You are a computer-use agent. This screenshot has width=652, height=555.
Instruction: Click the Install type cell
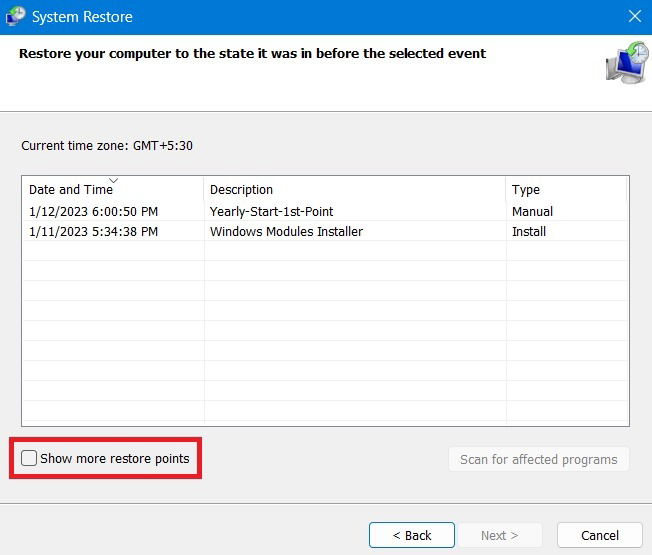click(529, 232)
